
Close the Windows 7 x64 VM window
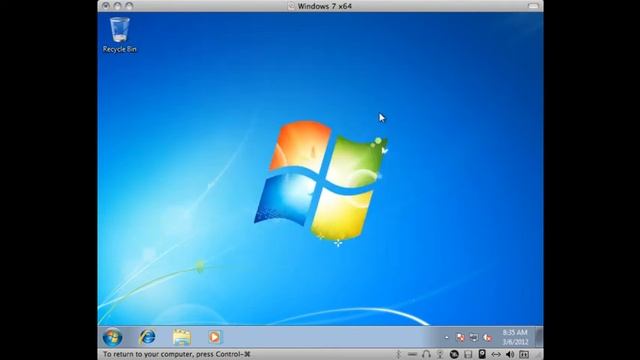tap(106, 6)
